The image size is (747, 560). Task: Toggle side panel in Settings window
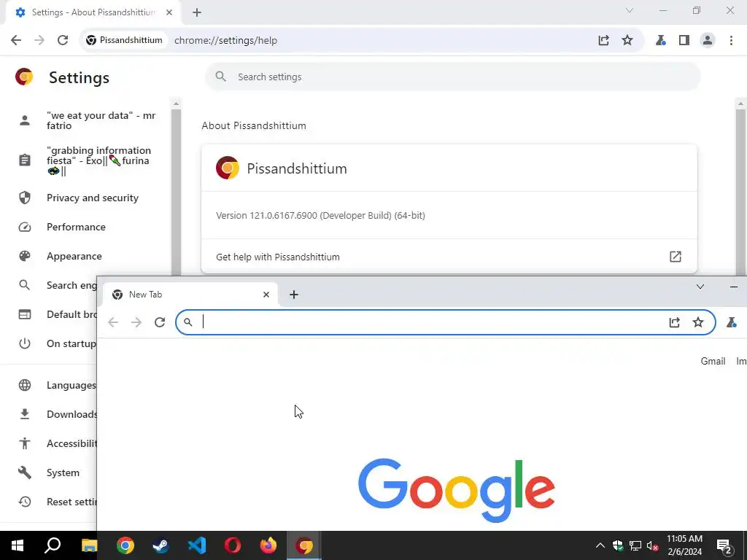(684, 41)
